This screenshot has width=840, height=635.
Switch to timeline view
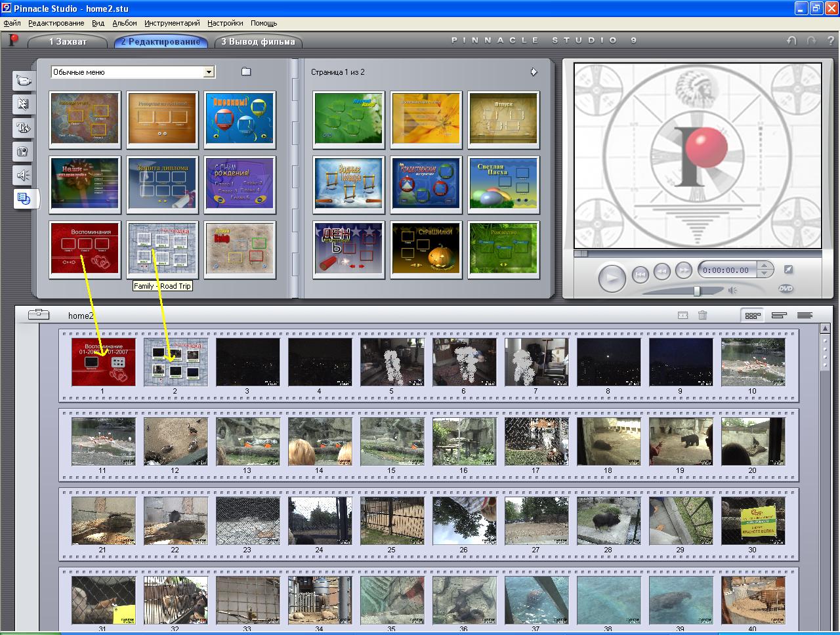(779, 316)
